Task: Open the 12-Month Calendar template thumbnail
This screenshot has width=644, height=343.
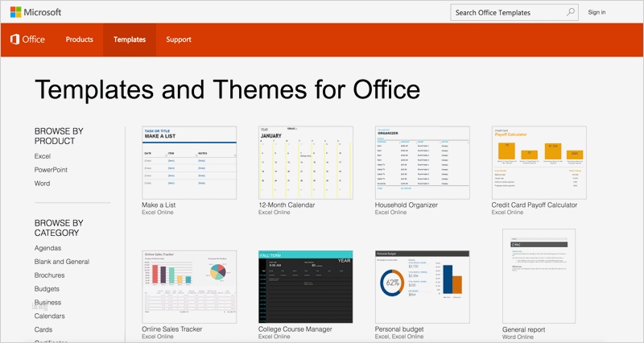Action: point(306,163)
